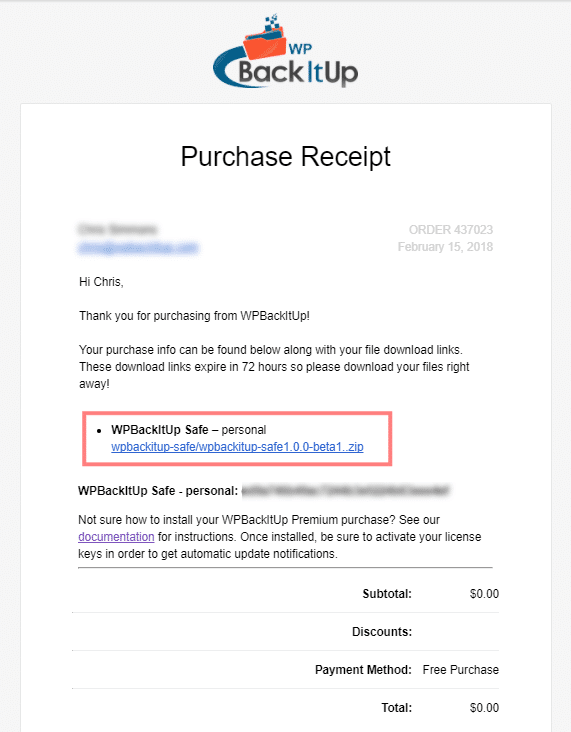Image resolution: width=571 pixels, height=732 pixels.
Task: Click the blurred customer name
Action: [x=118, y=230]
